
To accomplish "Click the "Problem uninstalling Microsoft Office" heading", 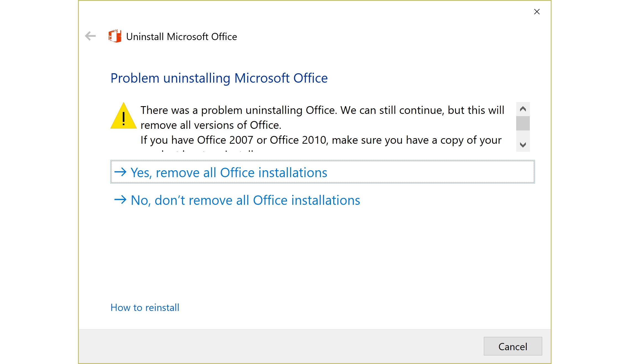I will click(219, 78).
